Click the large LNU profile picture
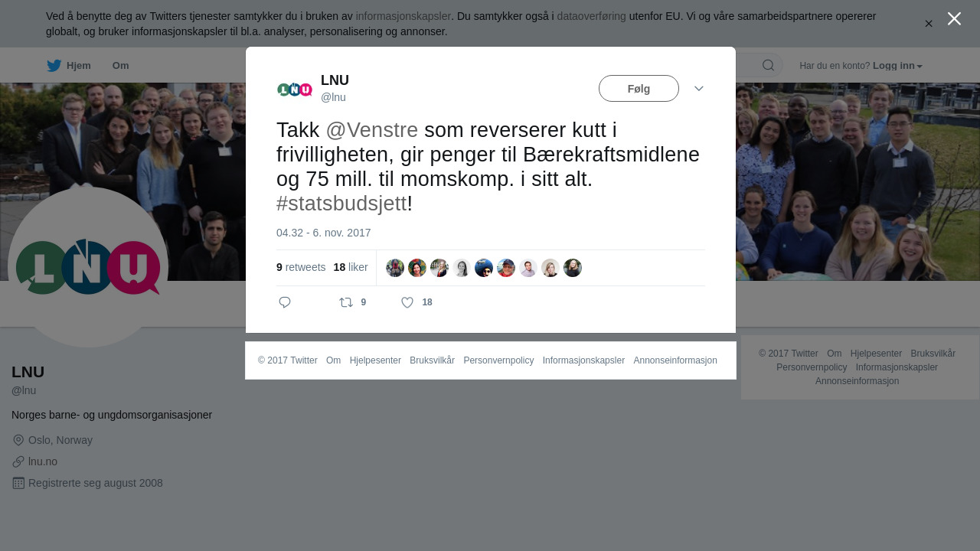The height and width of the screenshot is (551, 980). point(88,267)
